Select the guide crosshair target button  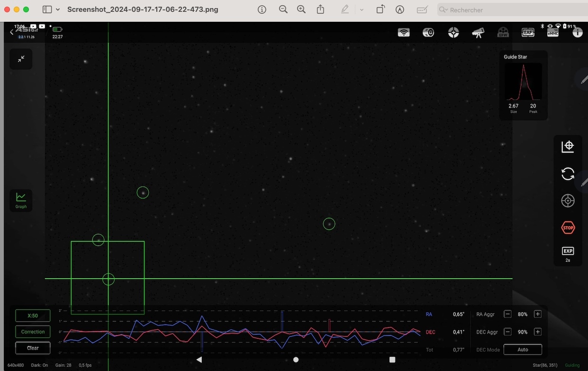coord(568,201)
